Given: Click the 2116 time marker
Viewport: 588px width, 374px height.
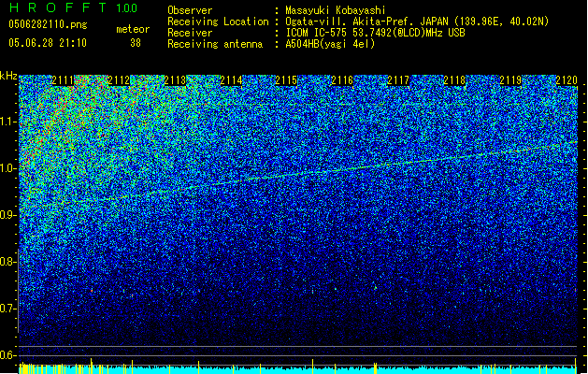Looking at the screenshot, I should [342, 80].
